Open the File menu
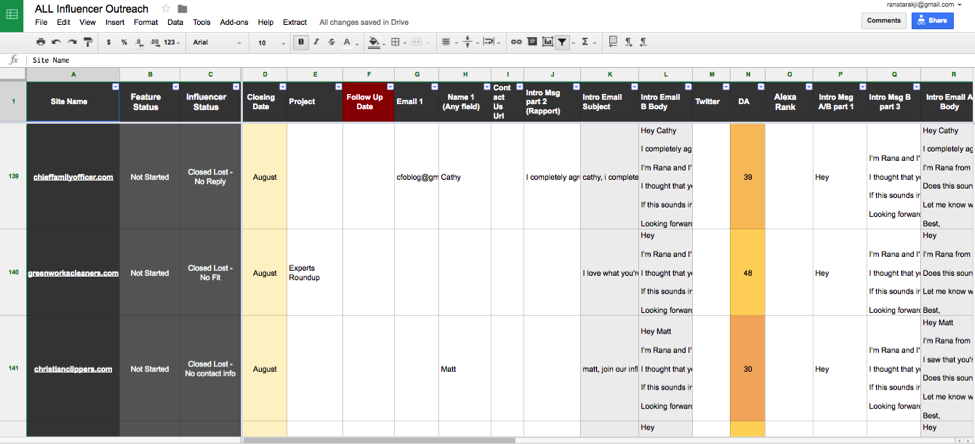The image size is (975, 444). [41, 22]
